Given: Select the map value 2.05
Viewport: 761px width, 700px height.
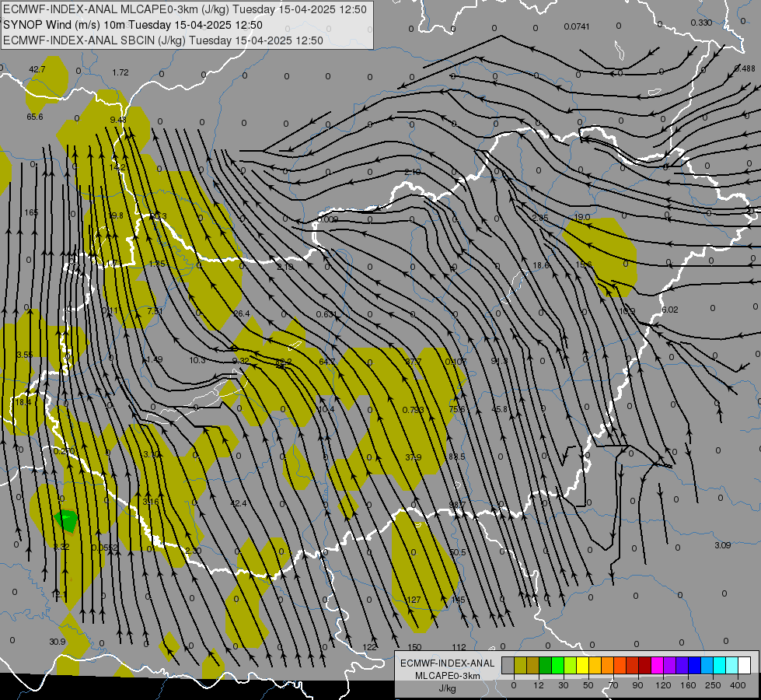Looking at the screenshot, I should coord(539,218).
